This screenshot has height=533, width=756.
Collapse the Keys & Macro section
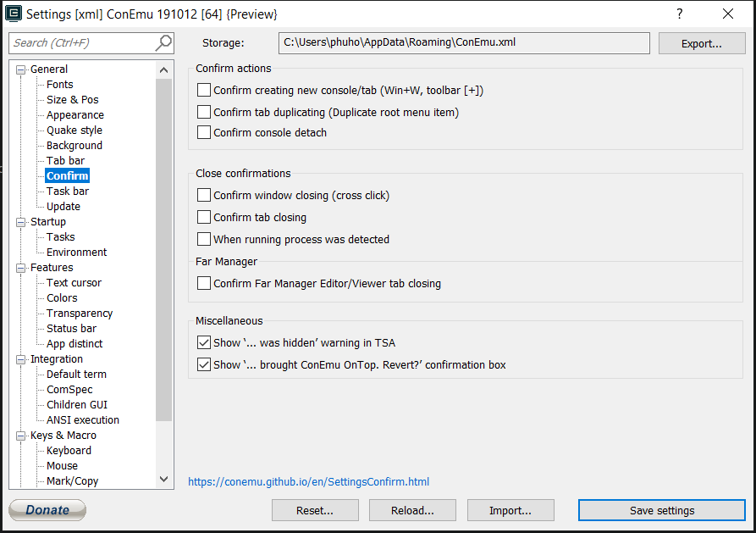click(20, 435)
